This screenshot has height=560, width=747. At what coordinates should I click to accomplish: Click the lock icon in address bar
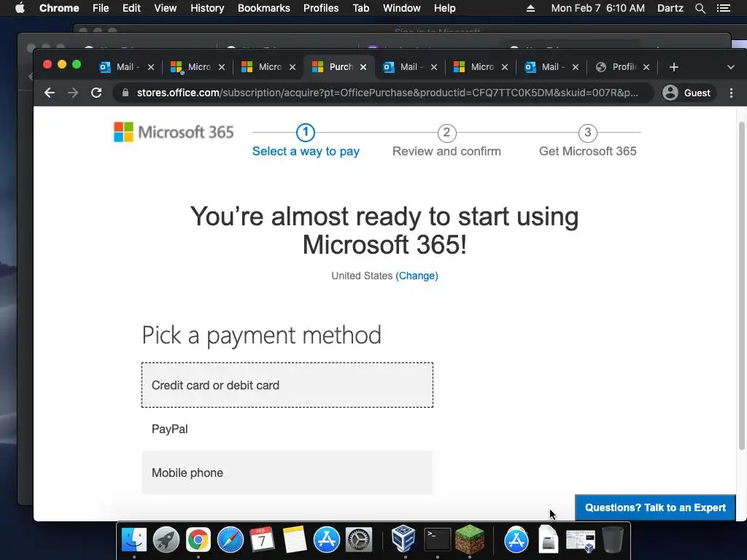coord(125,93)
